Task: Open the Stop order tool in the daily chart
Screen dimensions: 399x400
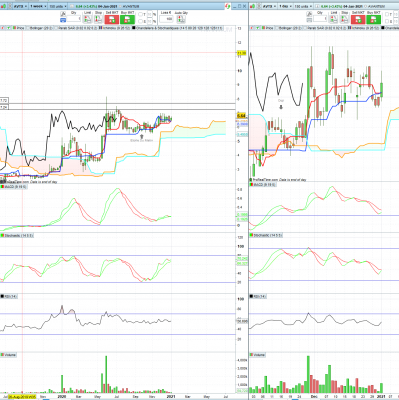Action: 345,19
